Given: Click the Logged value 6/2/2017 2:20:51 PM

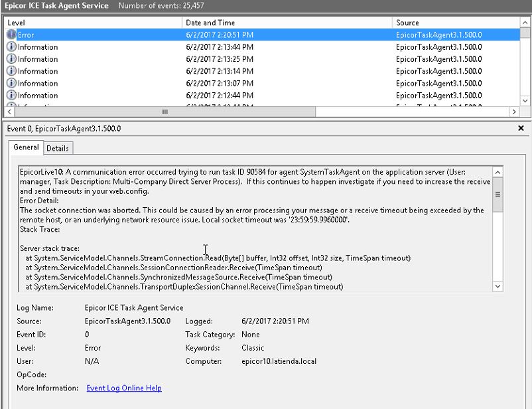Looking at the screenshot, I should (275, 321).
